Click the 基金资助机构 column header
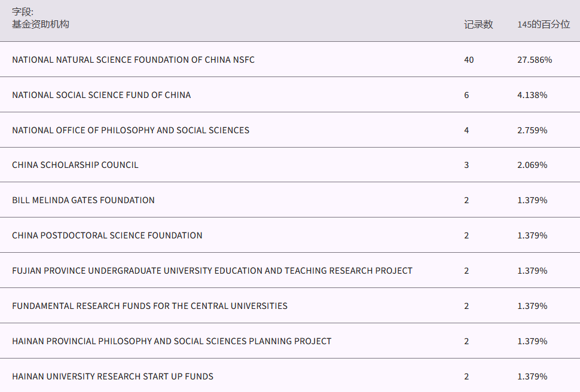 41,24
